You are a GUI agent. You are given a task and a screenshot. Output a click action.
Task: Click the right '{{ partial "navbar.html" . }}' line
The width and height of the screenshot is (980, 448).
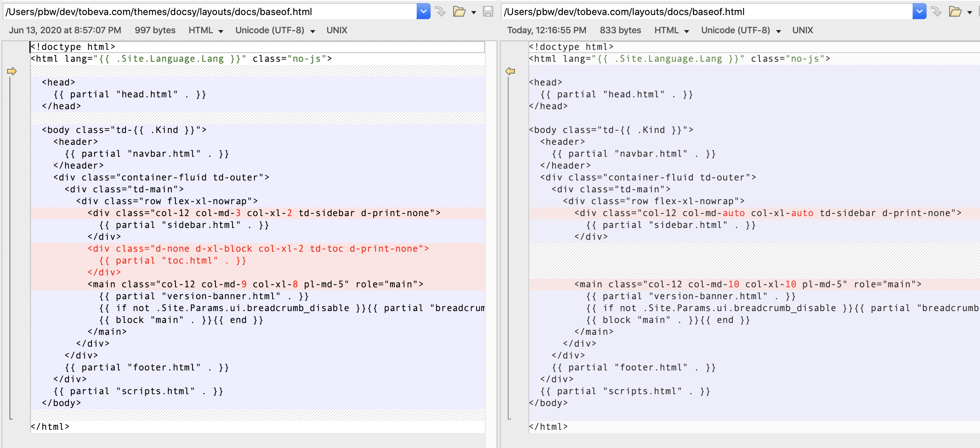click(754, 154)
